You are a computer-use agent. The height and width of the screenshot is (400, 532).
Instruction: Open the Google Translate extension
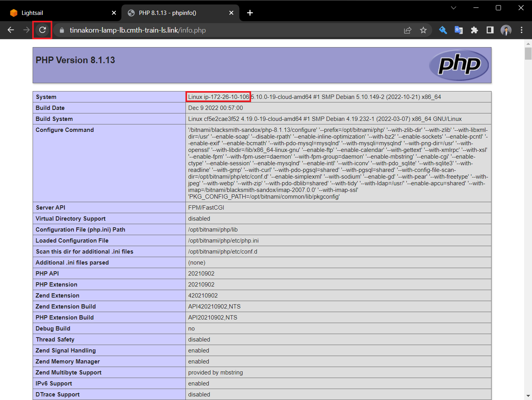(x=459, y=30)
